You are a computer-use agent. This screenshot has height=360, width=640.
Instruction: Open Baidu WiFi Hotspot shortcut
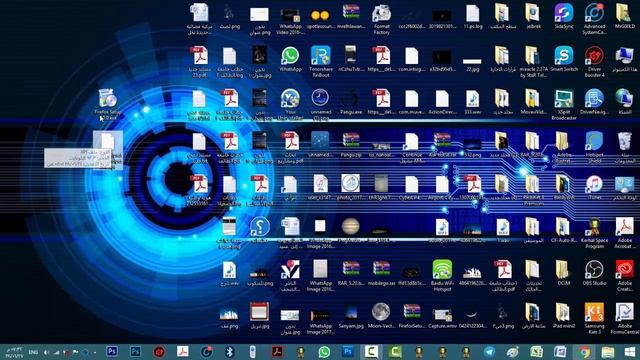442,276
